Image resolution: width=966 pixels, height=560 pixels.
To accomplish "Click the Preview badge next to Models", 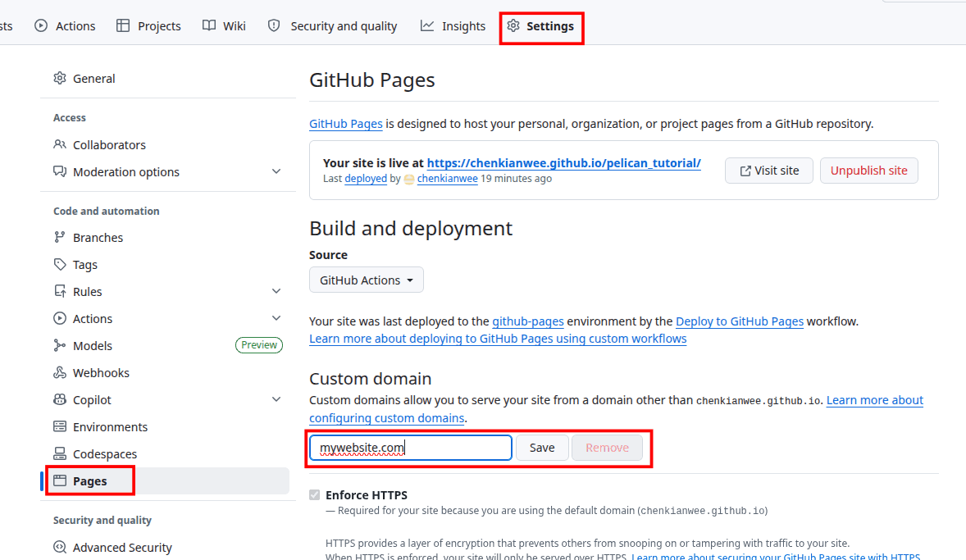I will 259,345.
